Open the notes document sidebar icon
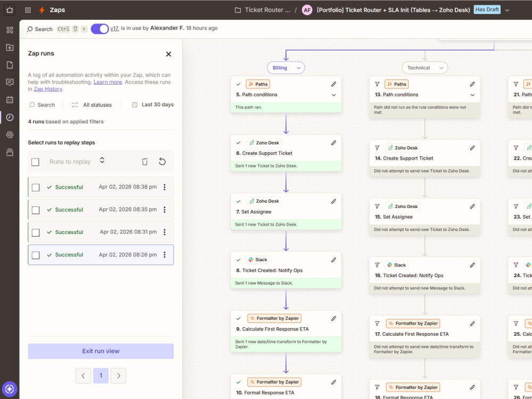The image size is (532, 399). pos(10,65)
